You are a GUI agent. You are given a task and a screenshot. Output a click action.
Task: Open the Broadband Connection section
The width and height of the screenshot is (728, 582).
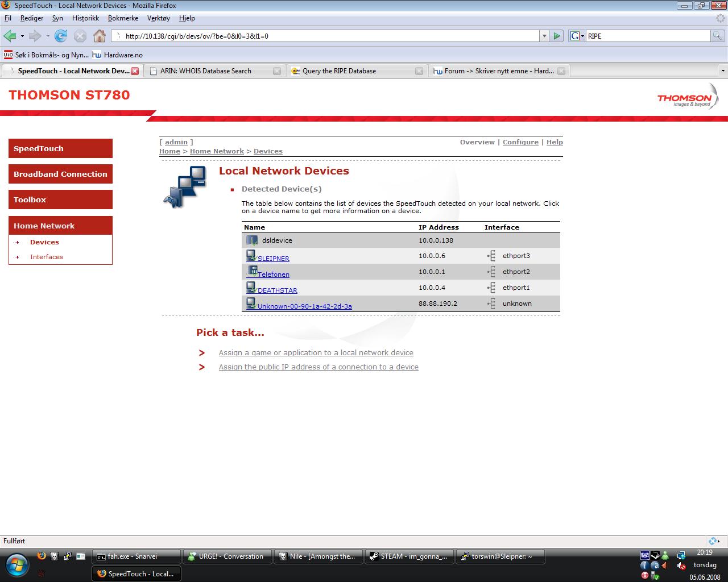pos(60,174)
